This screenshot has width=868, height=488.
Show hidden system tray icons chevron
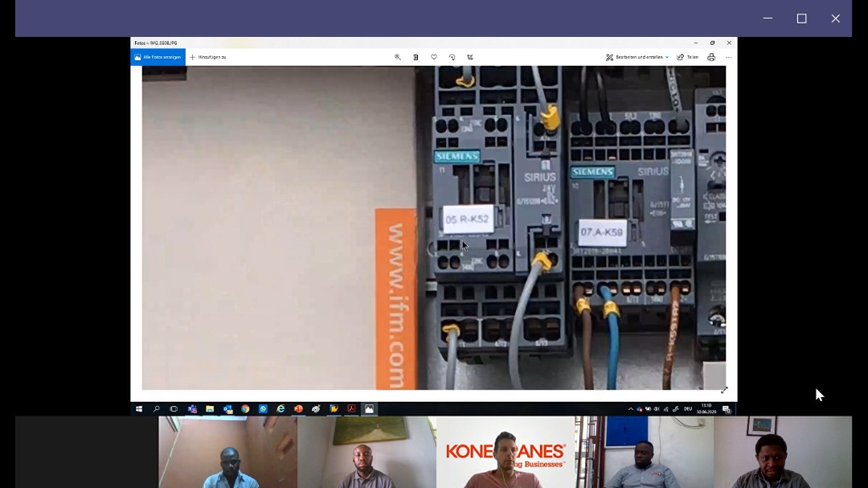631,409
